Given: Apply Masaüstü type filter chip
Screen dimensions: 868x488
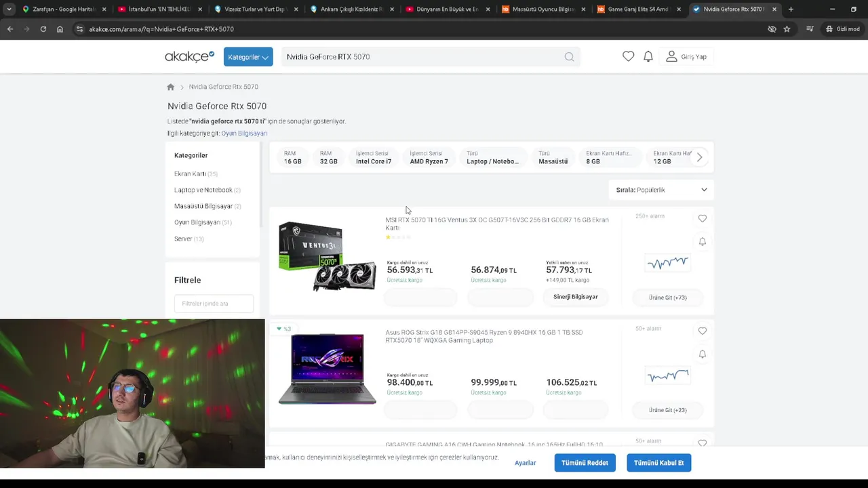Looking at the screenshot, I should 553,157.
